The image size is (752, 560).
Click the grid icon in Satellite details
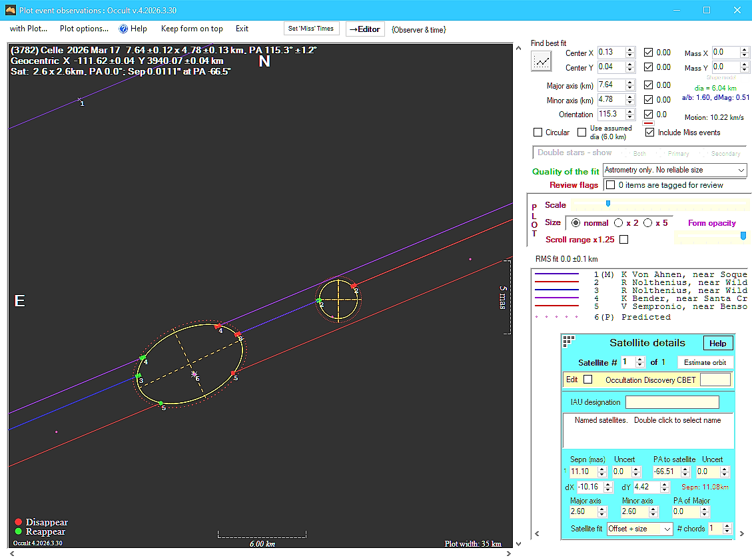[x=568, y=342]
